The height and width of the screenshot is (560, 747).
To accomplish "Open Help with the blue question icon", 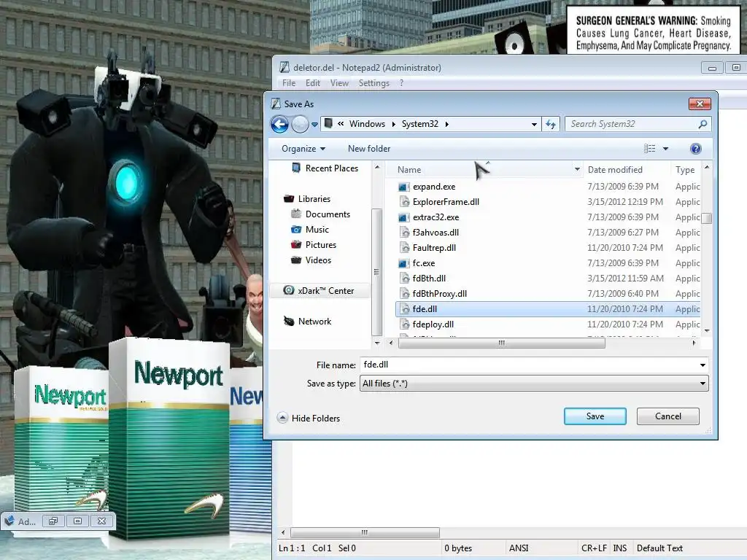I will pyautogui.click(x=695, y=149).
